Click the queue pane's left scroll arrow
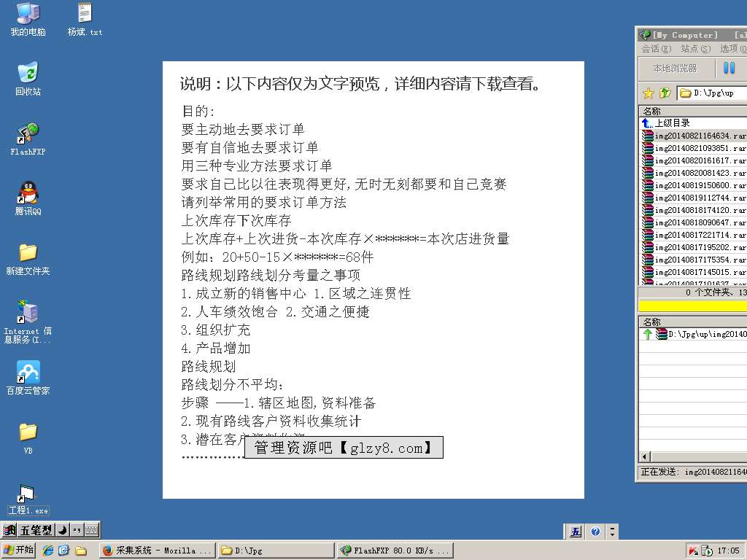Image resolution: width=747 pixels, height=560 pixels. [x=645, y=456]
